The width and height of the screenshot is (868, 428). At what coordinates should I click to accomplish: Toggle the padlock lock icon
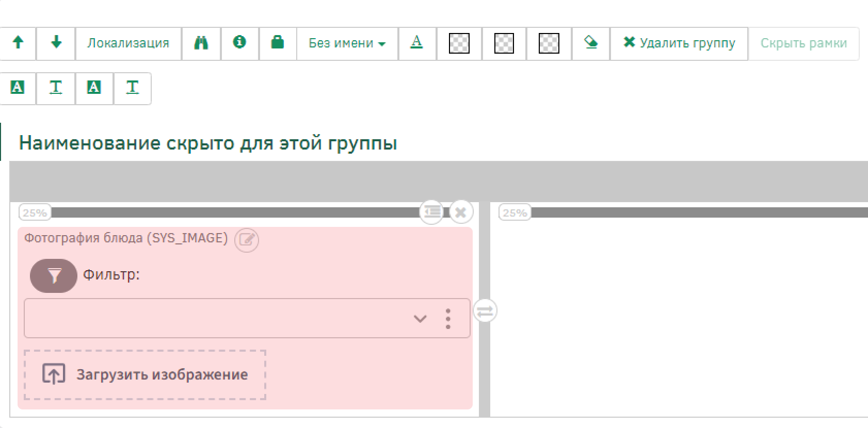click(278, 43)
